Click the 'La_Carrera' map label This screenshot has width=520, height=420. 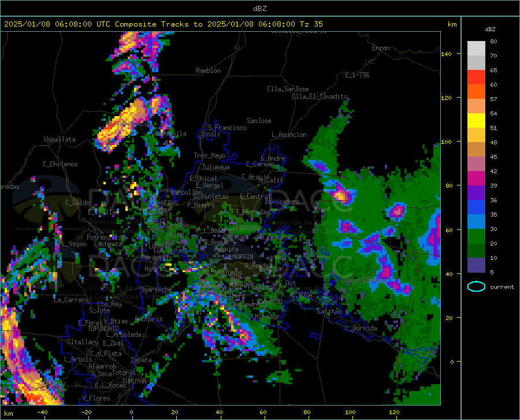coord(71,300)
